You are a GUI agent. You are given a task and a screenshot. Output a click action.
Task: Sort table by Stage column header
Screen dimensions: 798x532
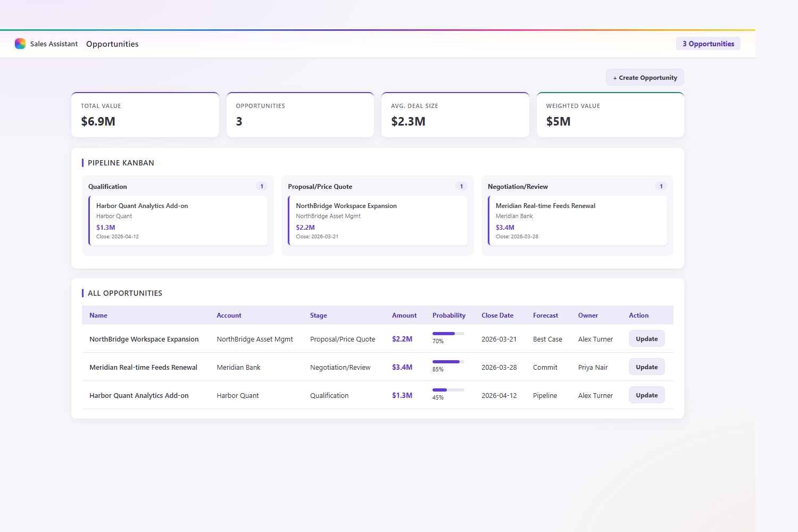click(319, 315)
